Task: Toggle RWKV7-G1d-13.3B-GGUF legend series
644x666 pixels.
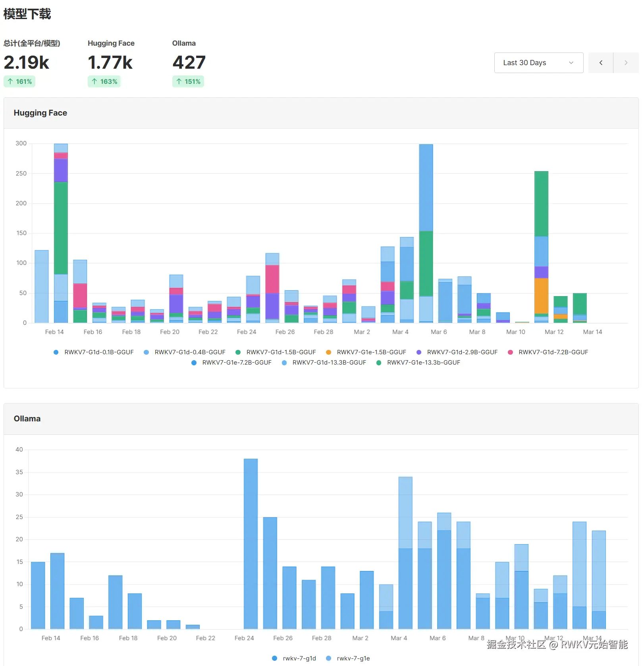Action: tap(324, 363)
